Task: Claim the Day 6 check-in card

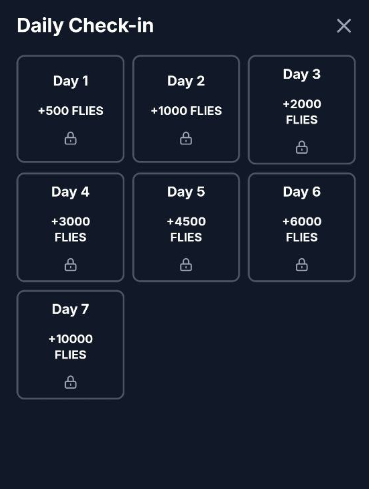Action: 302,227
